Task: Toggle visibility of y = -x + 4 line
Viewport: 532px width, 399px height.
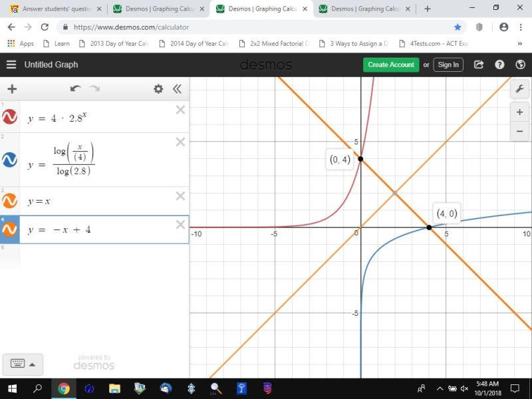Action: [x=9, y=229]
